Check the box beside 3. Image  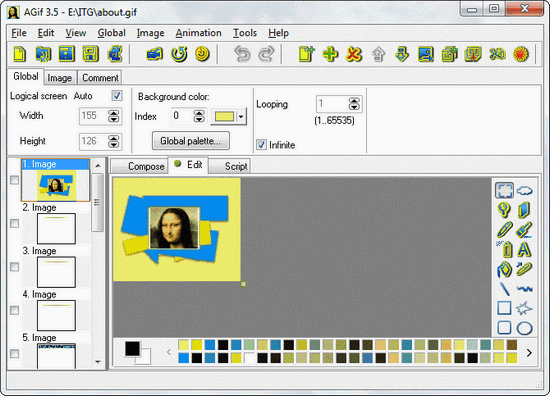[14, 267]
